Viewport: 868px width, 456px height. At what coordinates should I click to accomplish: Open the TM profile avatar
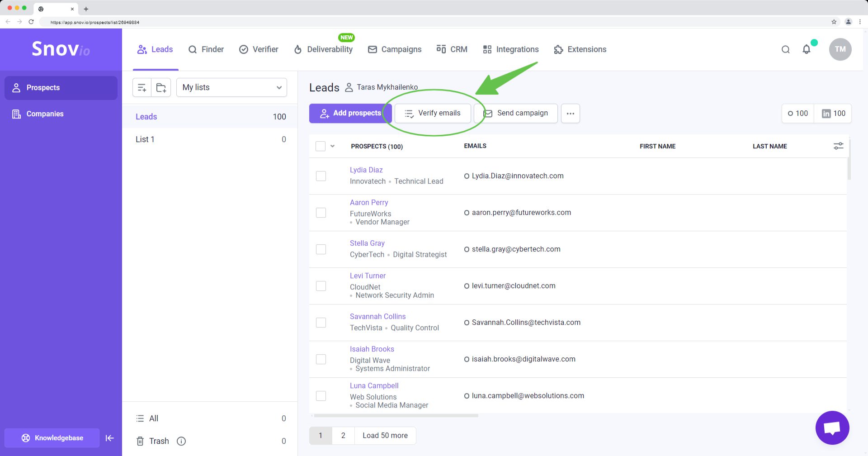tap(840, 49)
